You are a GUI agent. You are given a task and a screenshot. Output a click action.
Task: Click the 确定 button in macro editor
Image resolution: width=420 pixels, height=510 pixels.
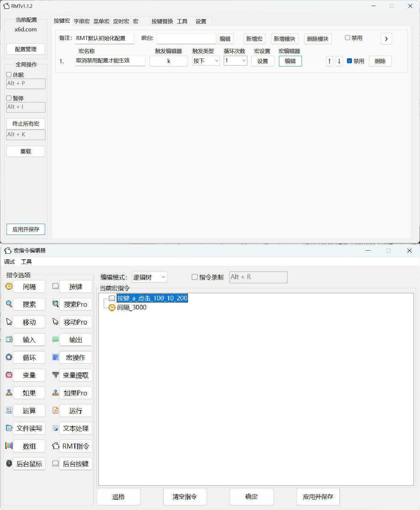pos(251,497)
